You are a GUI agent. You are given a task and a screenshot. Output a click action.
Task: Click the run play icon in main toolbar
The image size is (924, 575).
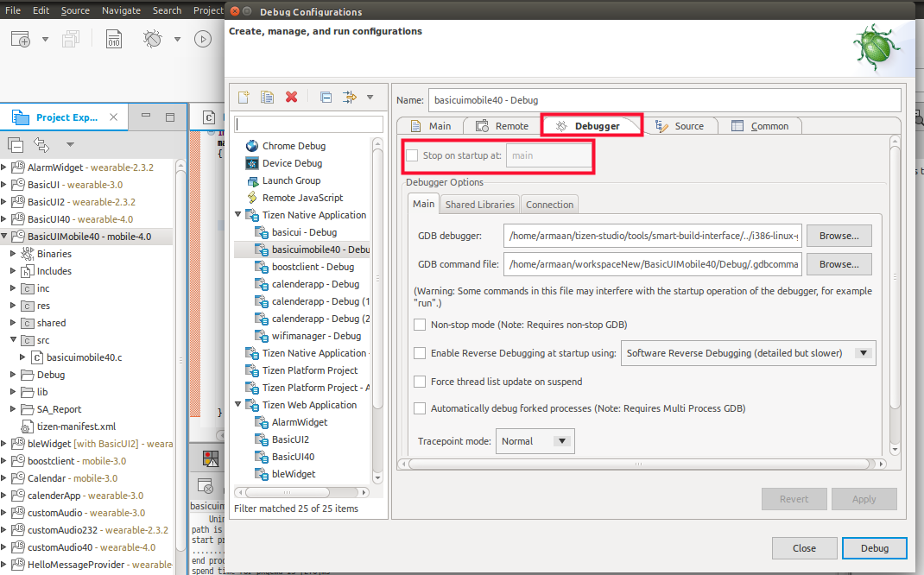(x=203, y=39)
